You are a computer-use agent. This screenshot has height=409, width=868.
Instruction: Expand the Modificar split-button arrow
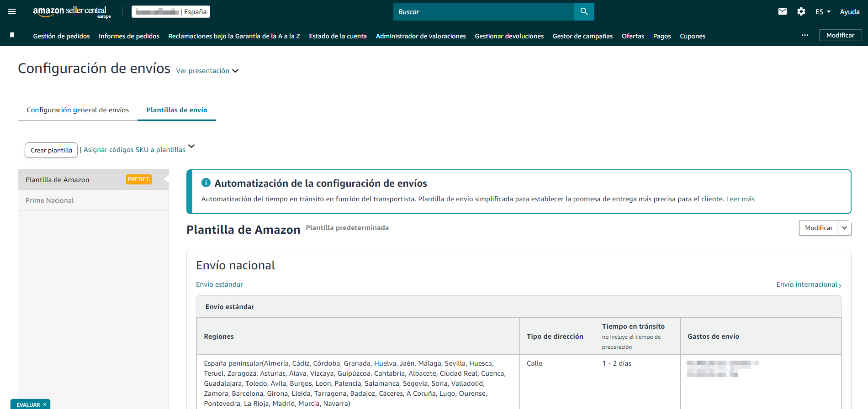tap(845, 228)
